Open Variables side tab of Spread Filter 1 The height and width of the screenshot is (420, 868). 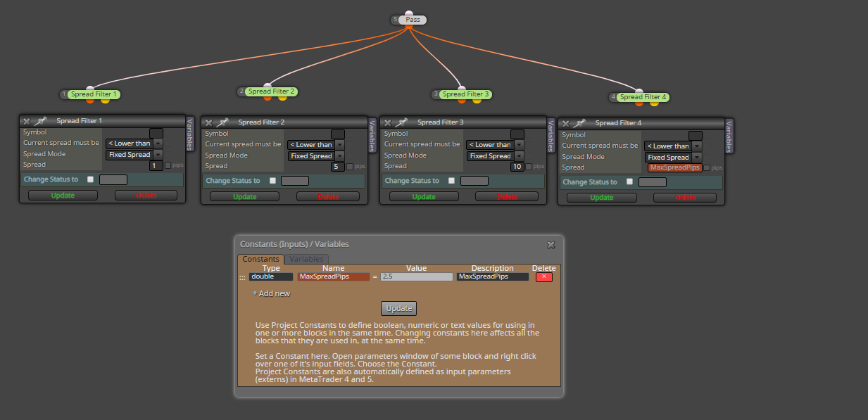190,134
